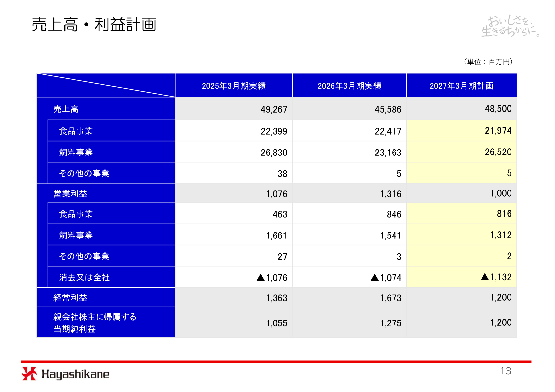Select the 2025年3月期実績 column header
This screenshot has height=392, width=555.
[x=234, y=86]
